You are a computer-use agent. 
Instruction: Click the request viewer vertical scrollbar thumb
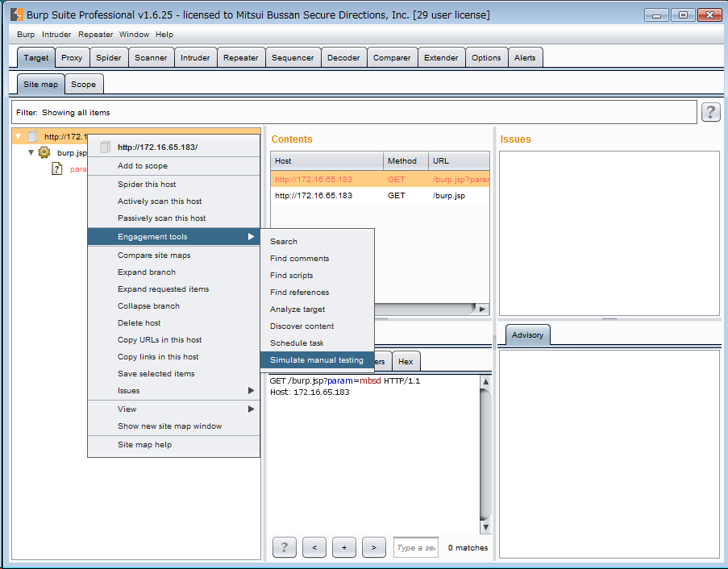pos(485,455)
